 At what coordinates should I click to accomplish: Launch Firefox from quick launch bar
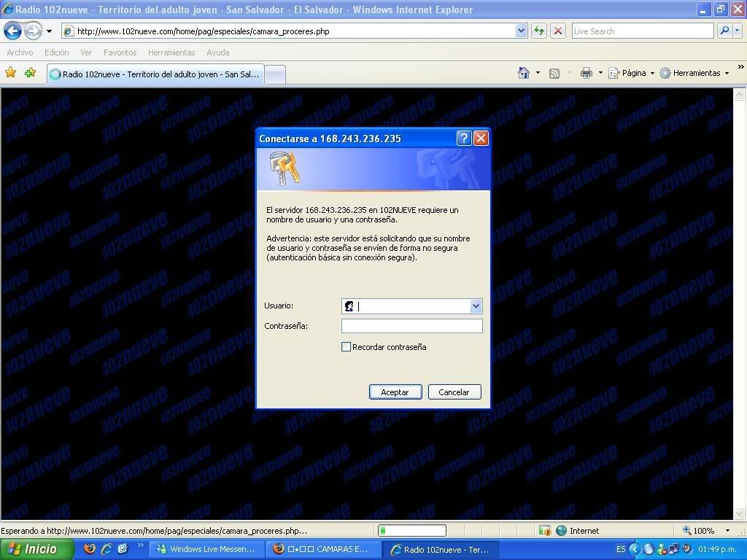pos(90,548)
